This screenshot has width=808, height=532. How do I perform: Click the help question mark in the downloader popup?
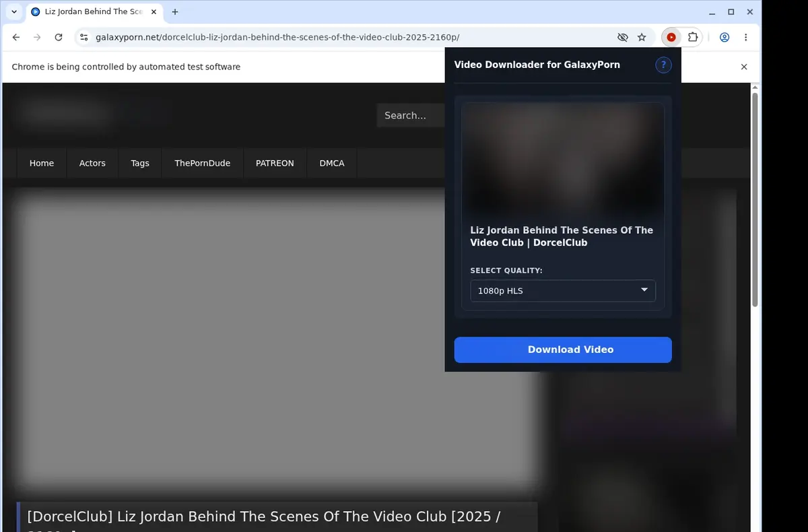click(x=663, y=65)
